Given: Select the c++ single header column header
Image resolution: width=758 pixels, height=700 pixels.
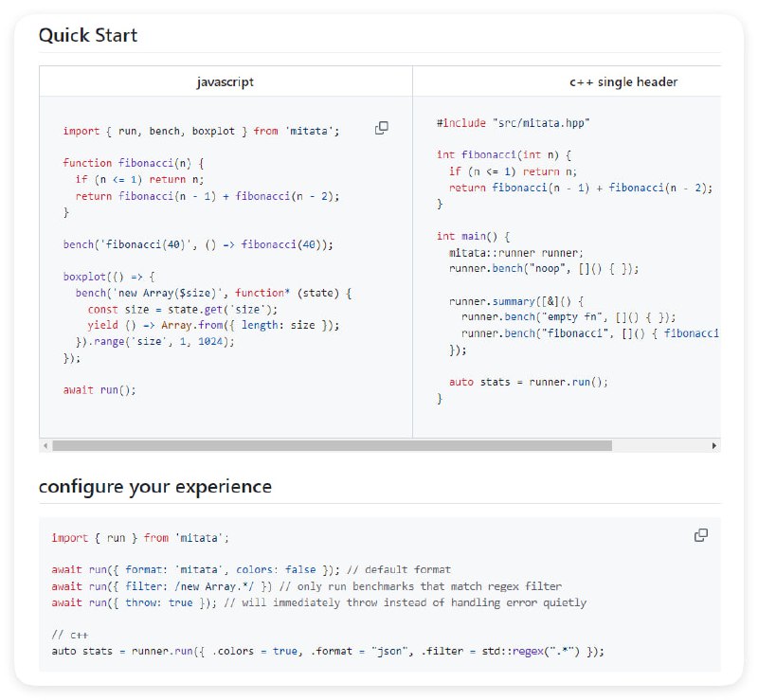Looking at the screenshot, I should click(x=623, y=82).
